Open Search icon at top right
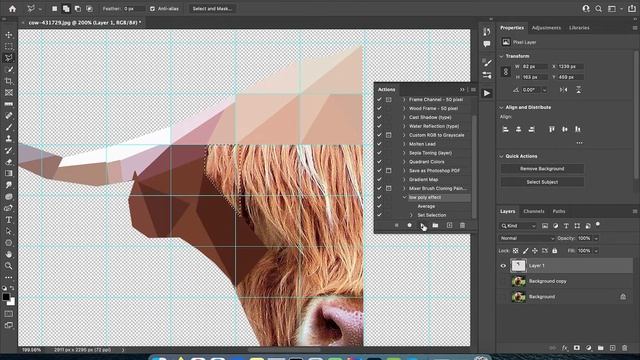 tap(598, 9)
